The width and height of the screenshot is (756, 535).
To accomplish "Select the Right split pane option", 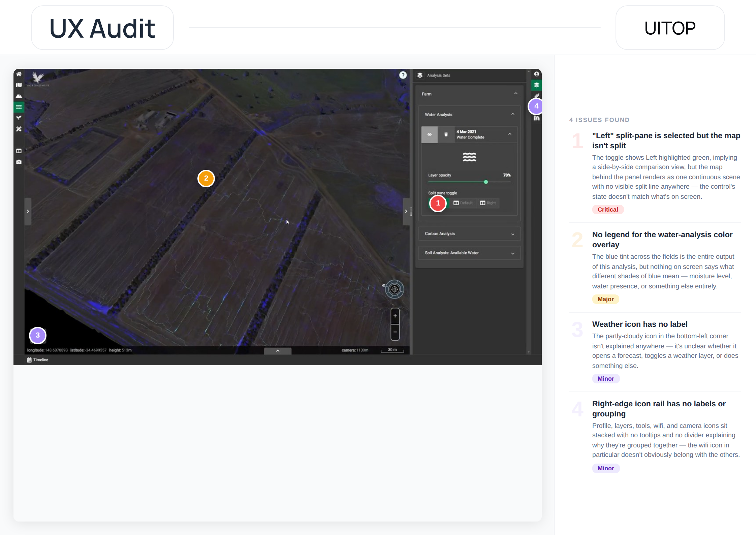I will click(488, 203).
